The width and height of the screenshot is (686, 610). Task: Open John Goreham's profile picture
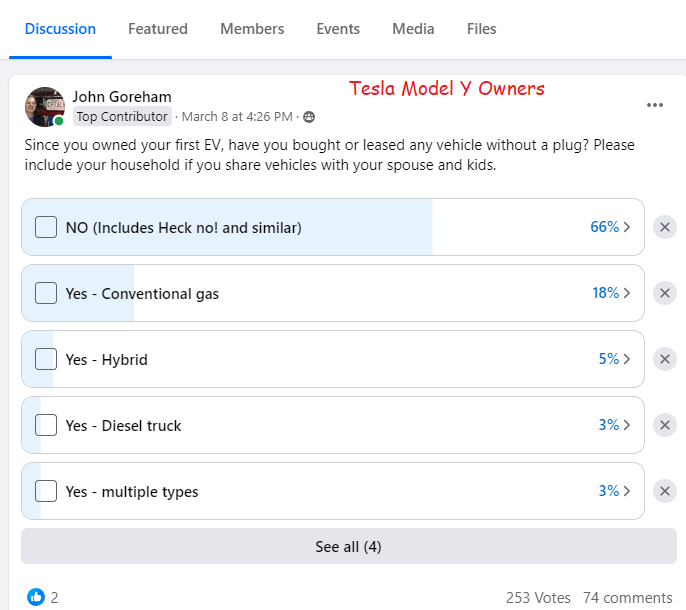[44, 107]
